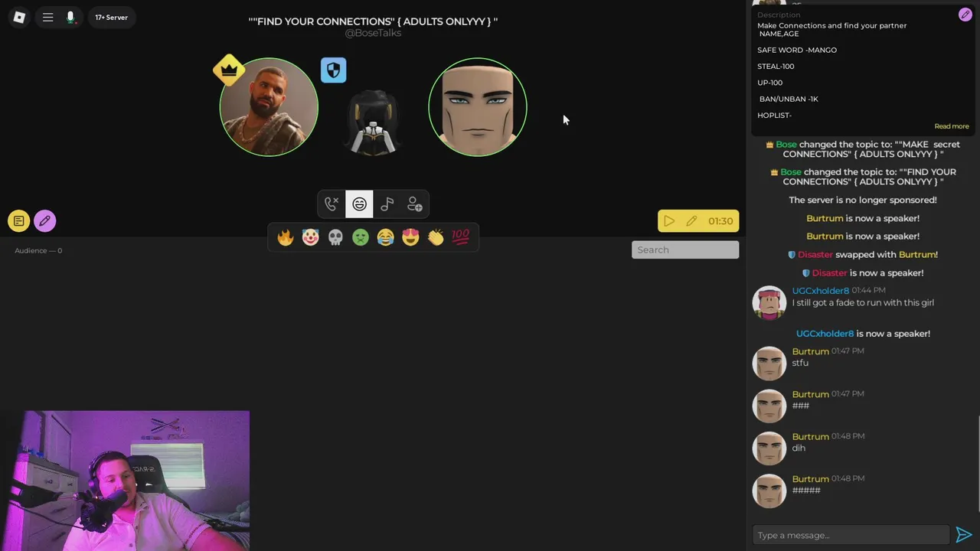Screen dimensions: 980x551
Task: Send the fire emoji reaction
Action: click(x=286, y=237)
